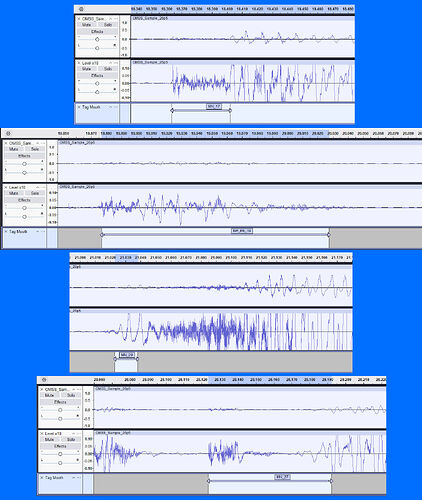Select CMSS_Sample clip title bar, second panel top track

pos(240,143)
